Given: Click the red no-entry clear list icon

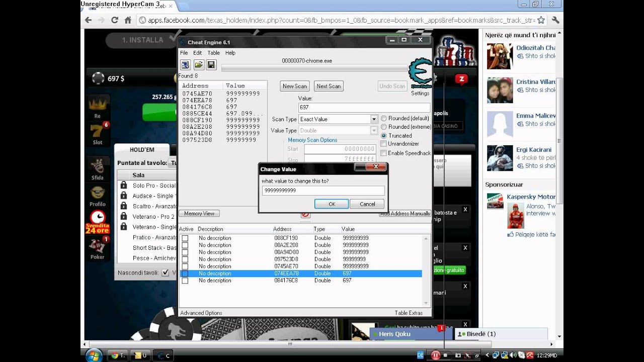Looking at the screenshot, I should [x=305, y=214].
